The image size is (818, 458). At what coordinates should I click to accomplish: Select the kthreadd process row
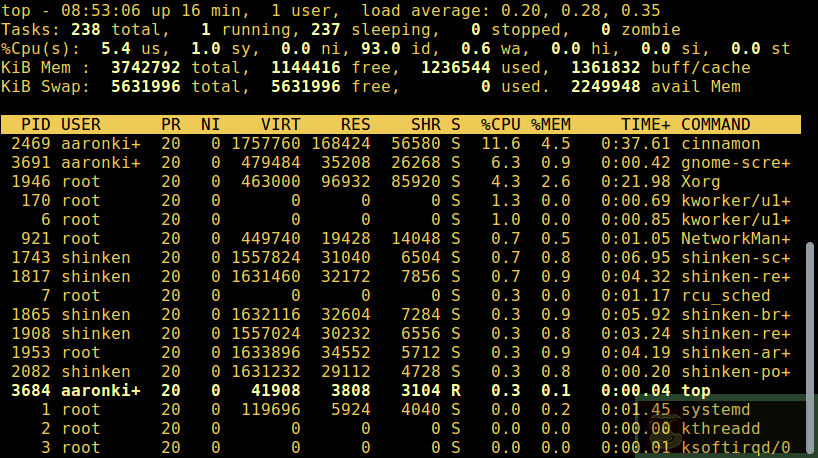pyautogui.click(x=400, y=429)
